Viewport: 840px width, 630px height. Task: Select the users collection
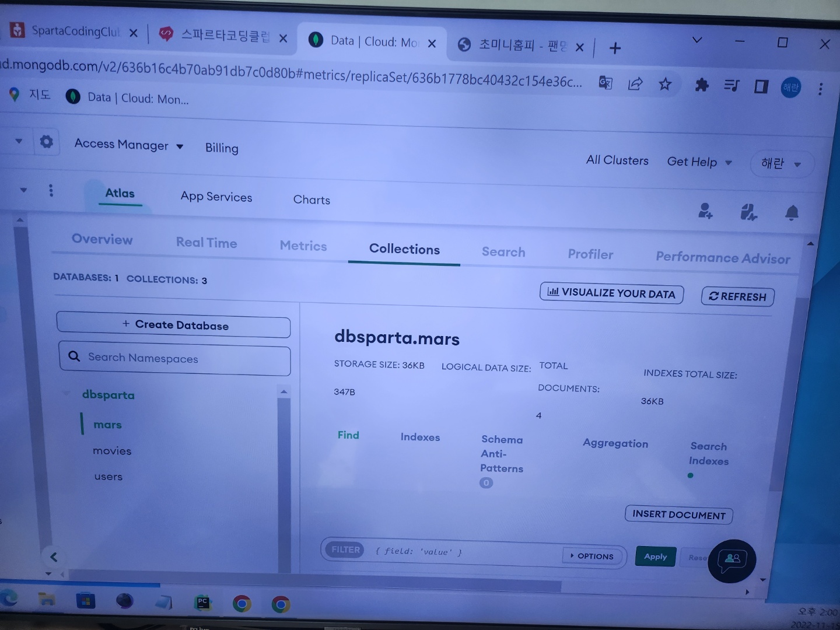pos(108,477)
